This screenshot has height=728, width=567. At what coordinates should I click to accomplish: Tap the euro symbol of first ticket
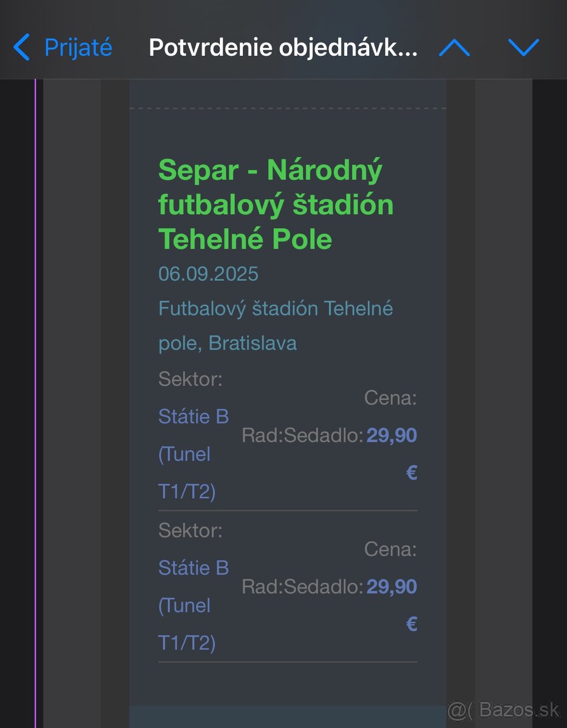coord(411,472)
